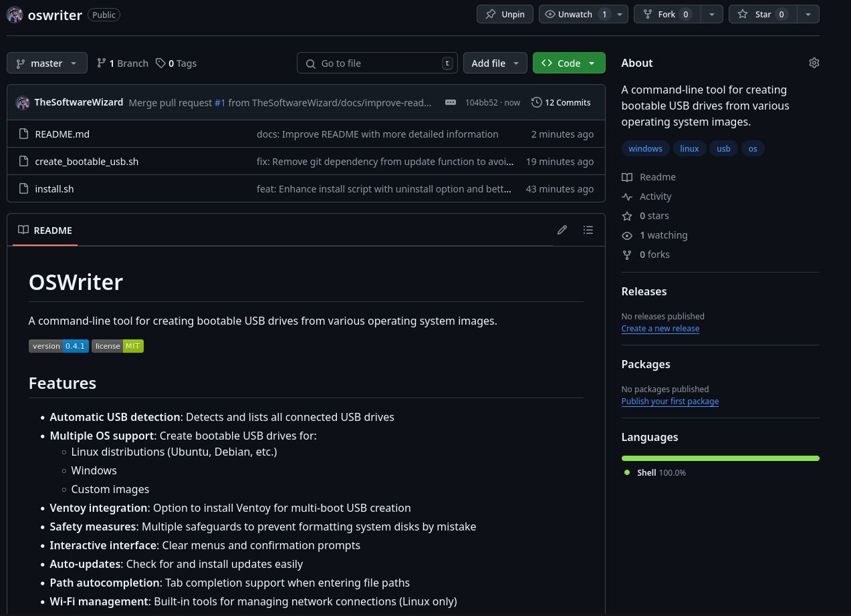This screenshot has width=851, height=616.
Task: Click the commits history clock icon
Action: coord(537,102)
